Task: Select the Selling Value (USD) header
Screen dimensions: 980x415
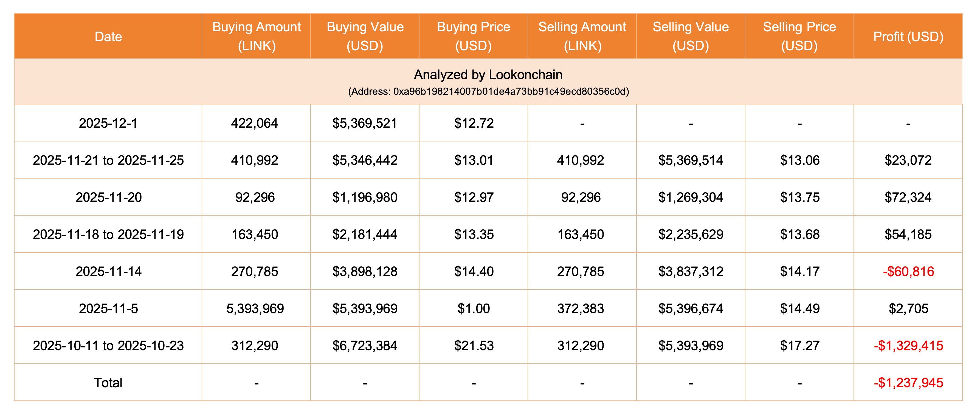Action: pyautogui.click(x=691, y=37)
